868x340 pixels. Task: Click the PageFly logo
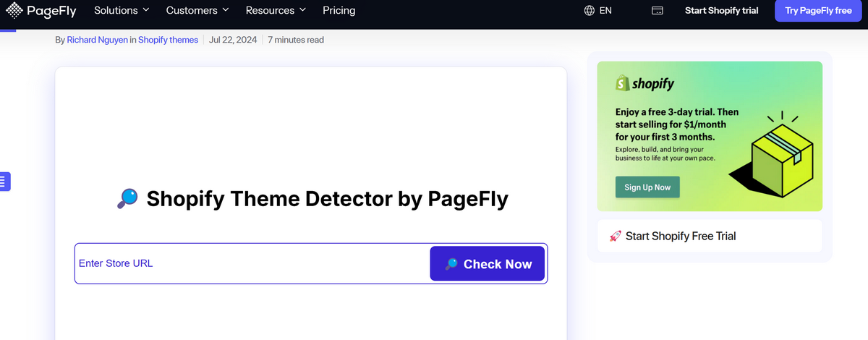coord(41,11)
